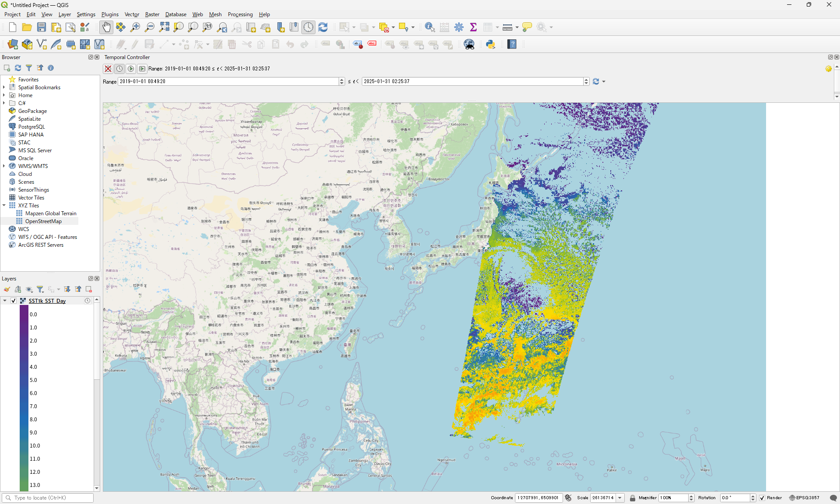Turn off temporal navigation button

click(x=108, y=69)
